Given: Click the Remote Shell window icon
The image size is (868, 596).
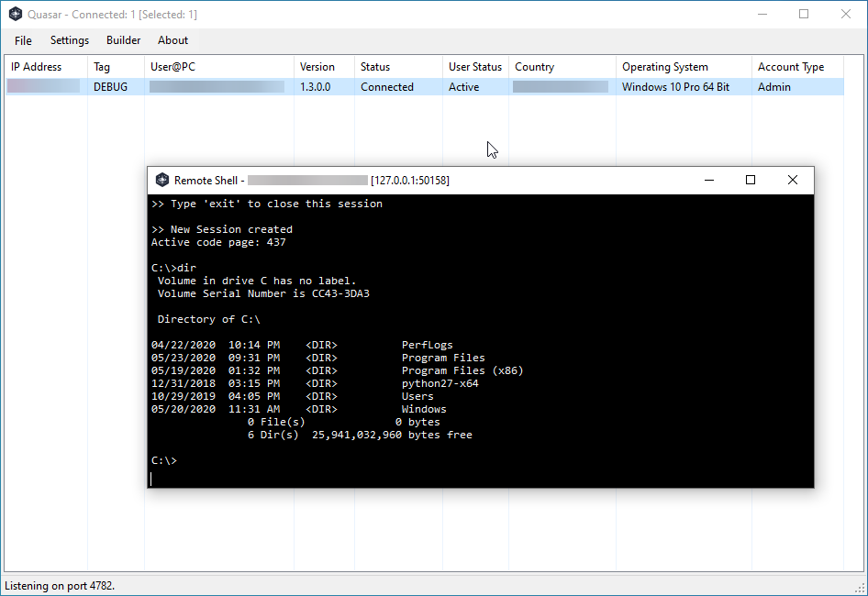Looking at the screenshot, I should tap(162, 180).
